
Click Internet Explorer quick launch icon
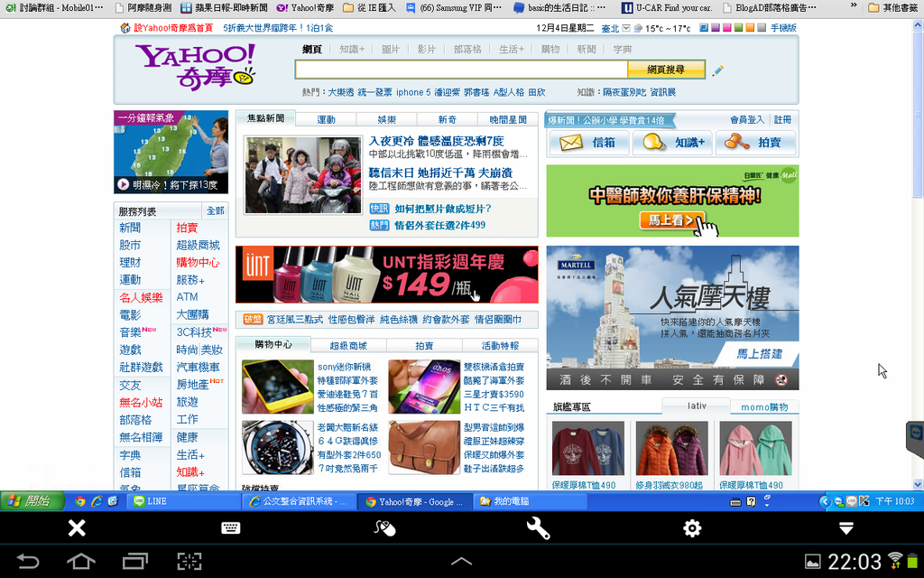pos(97,501)
